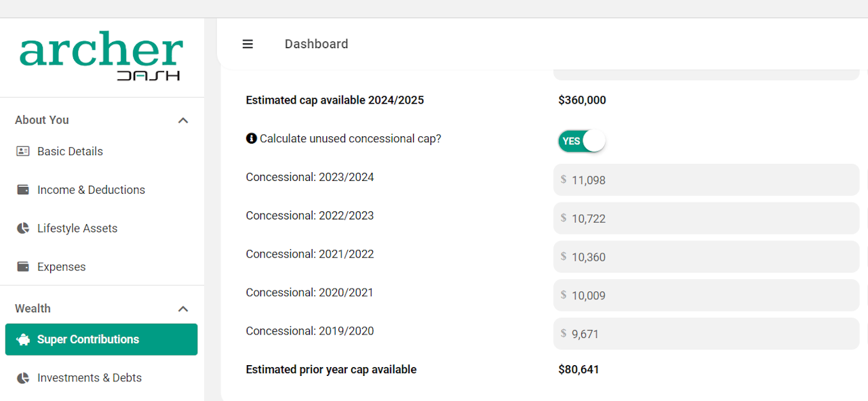Viewport: 868px width, 401px height.
Task: Open the Investments & Debts page
Action: tap(90, 378)
